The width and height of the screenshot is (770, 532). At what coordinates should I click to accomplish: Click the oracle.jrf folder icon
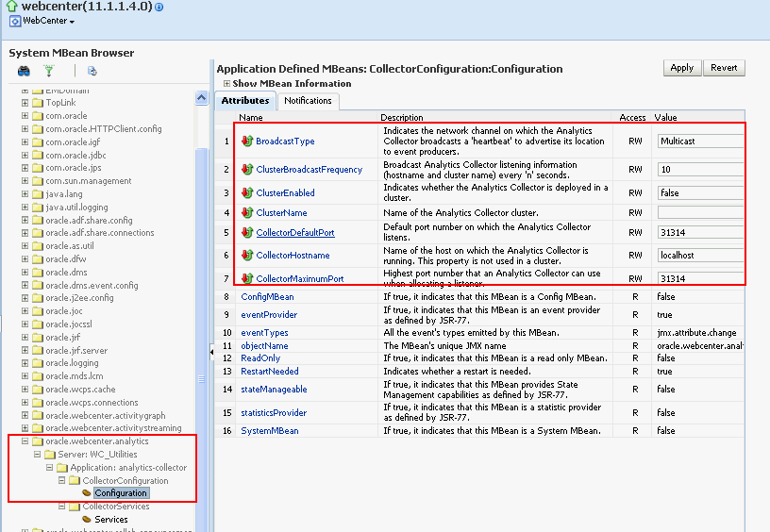tap(38, 338)
